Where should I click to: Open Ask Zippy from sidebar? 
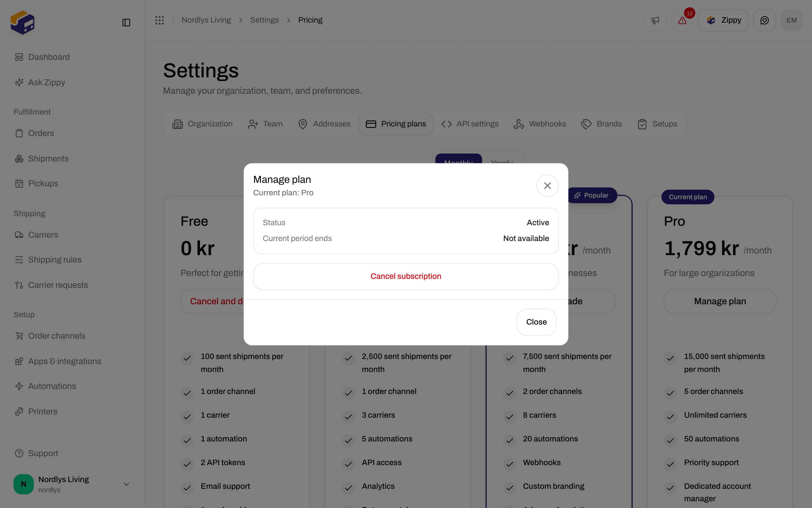72,82
